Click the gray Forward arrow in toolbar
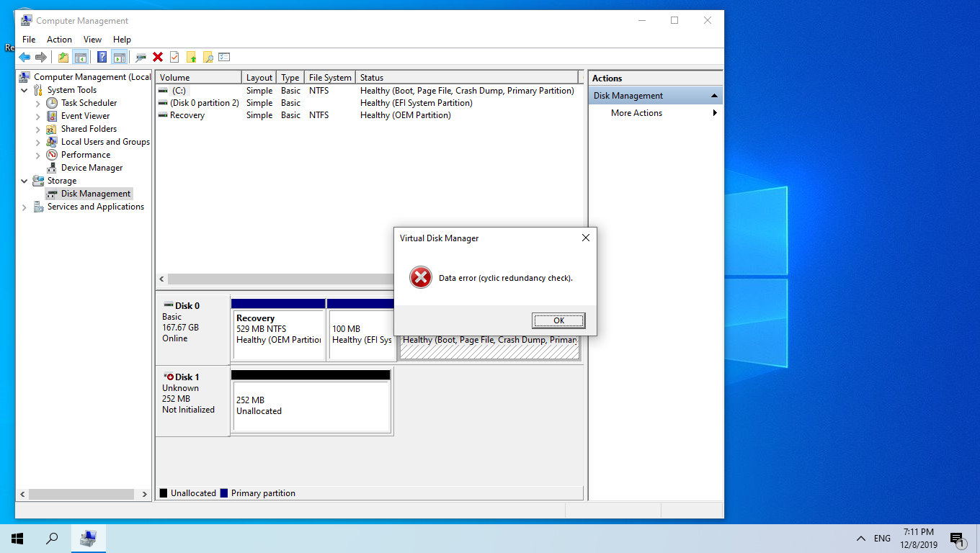Image resolution: width=980 pixels, height=553 pixels. 41,57
